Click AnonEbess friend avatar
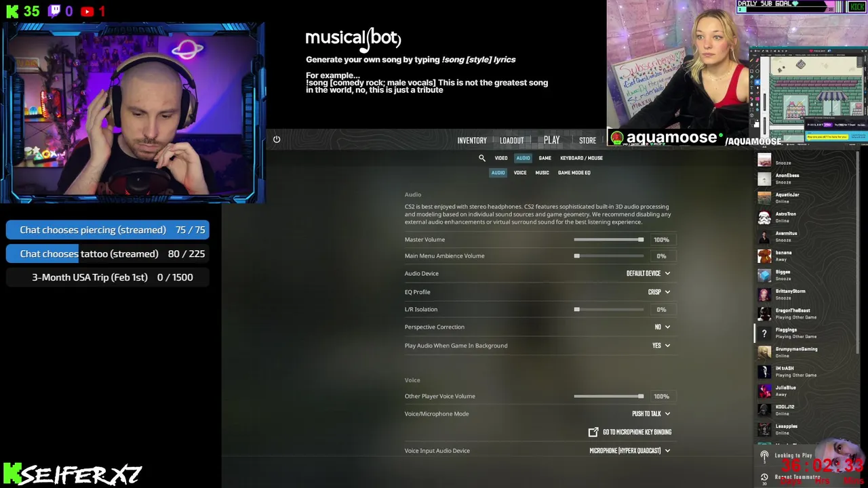The height and width of the screenshot is (488, 868). pyautogui.click(x=764, y=179)
